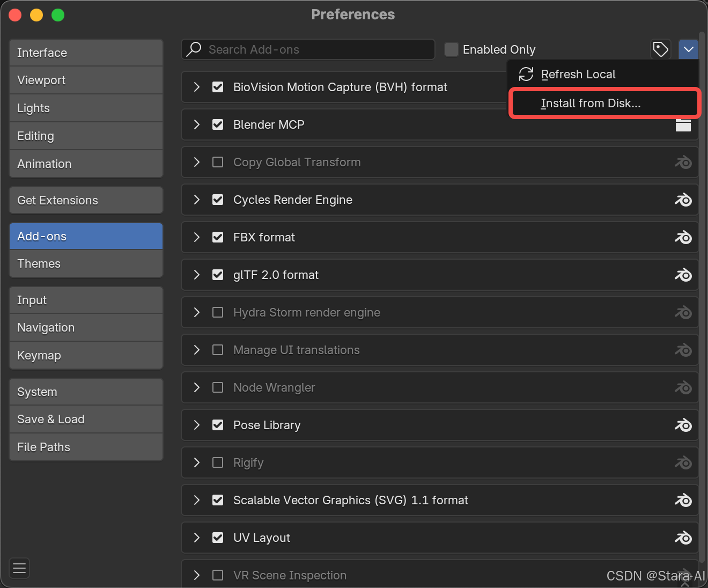
Task: Click Blender logo icon on Manage UI translations row
Action: (x=683, y=350)
